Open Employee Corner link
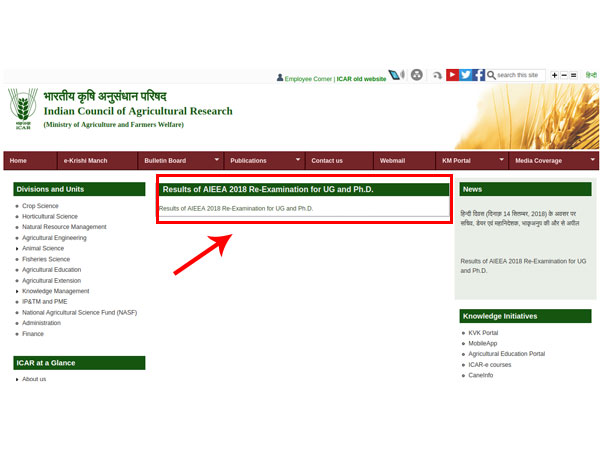Screen dimensions: 600x450 pos(308,79)
